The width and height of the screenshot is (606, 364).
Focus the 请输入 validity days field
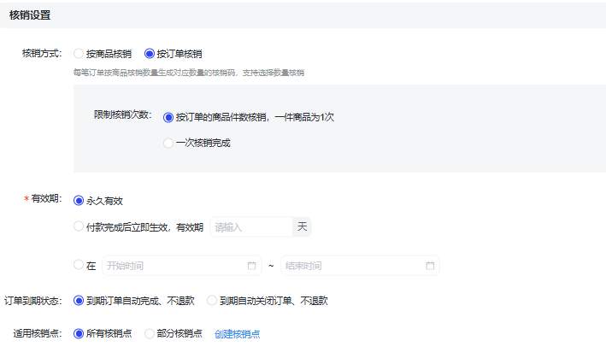[250, 226]
